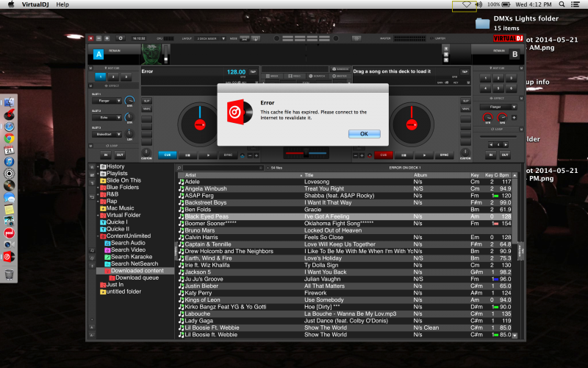Click deck B play button
This screenshot has height=368, width=588.
[x=424, y=155]
